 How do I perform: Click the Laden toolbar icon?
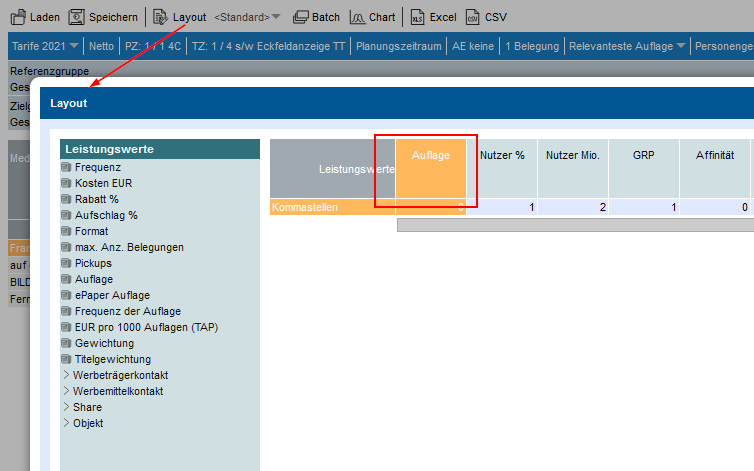coord(17,17)
